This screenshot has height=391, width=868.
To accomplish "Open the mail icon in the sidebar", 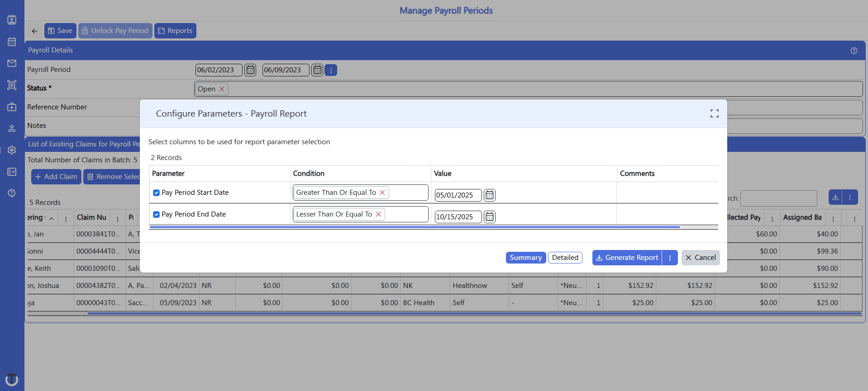I will (x=12, y=63).
